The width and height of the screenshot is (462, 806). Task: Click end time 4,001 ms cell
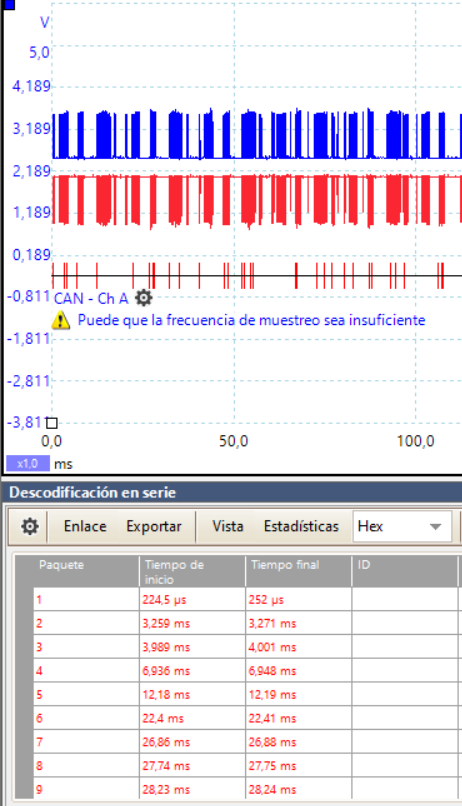tap(299, 647)
